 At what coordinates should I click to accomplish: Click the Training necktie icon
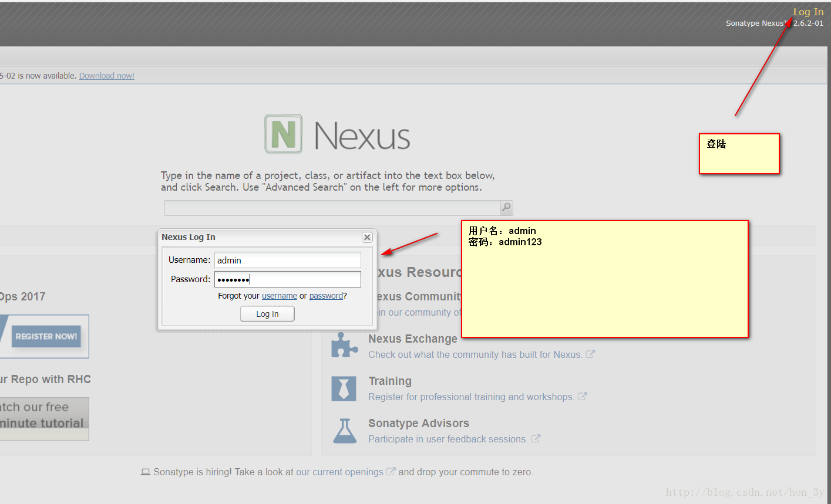344,388
